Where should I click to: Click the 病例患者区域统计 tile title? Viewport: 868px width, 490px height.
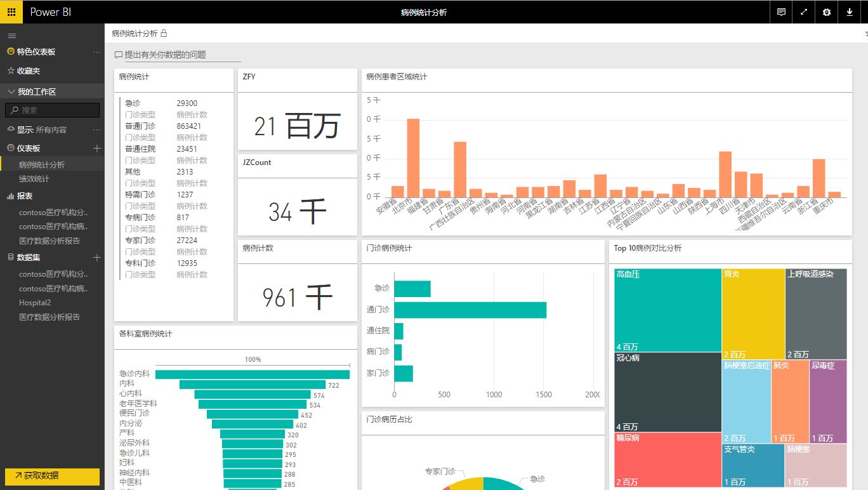pyautogui.click(x=397, y=77)
